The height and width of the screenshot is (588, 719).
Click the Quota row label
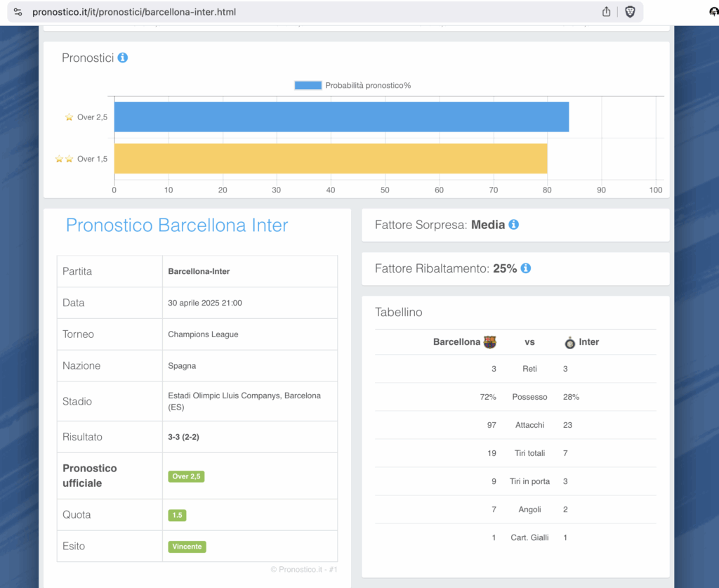pyautogui.click(x=77, y=515)
